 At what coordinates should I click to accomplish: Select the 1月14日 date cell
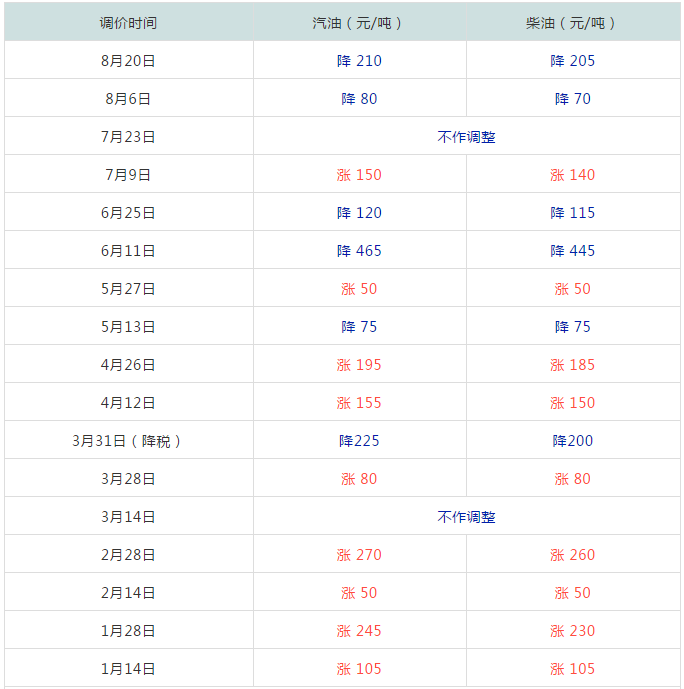click(x=128, y=669)
